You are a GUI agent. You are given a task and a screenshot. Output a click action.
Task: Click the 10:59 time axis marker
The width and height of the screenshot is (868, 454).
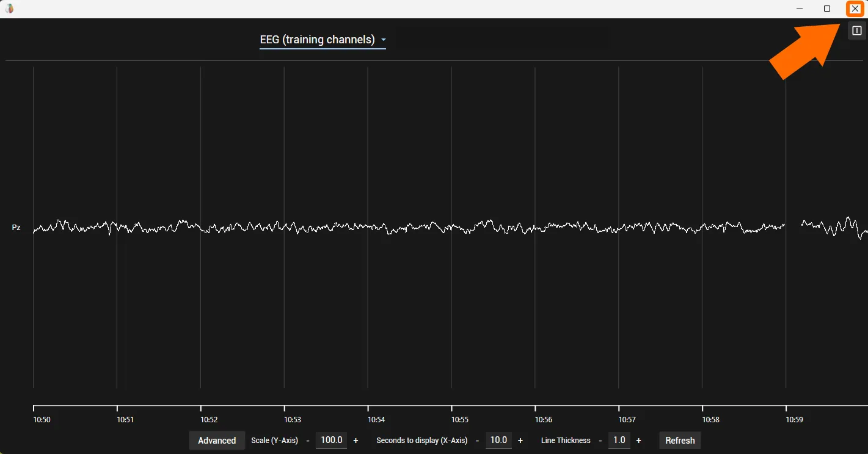pyautogui.click(x=794, y=420)
